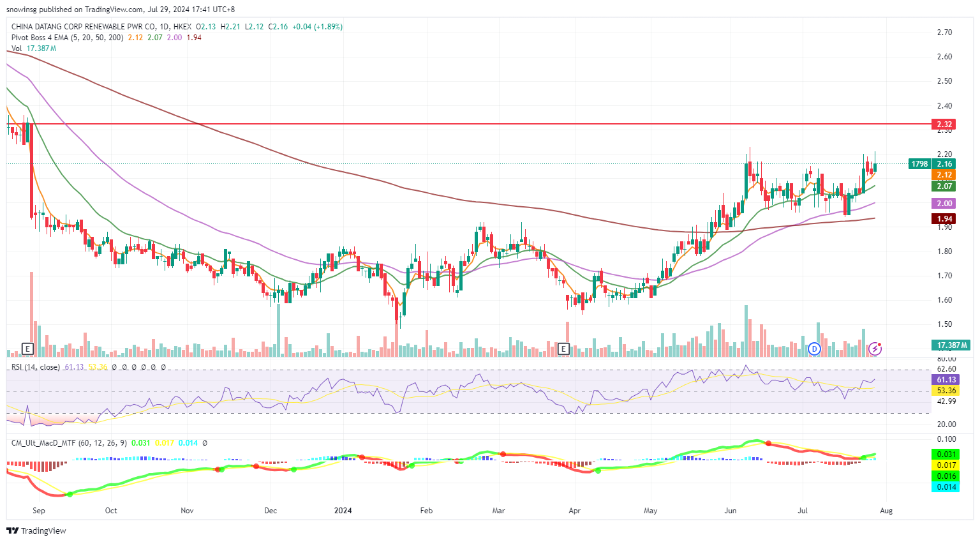The height and width of the screenshot is (542, 980).
Task: Click the yellow 53.36 RSI MA label
Action: [947, 391]
